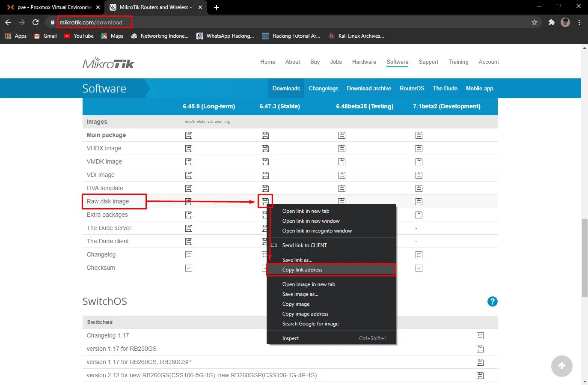The width and height of the screenshot is (588, 385).
Task: Open the Chrome three-dot menu
Action: 579,22
